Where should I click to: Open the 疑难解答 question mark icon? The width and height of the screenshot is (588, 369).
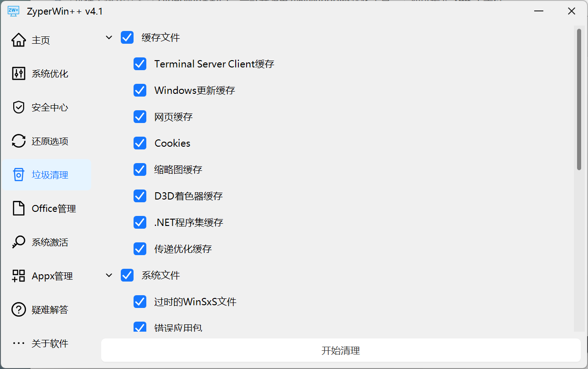(19, 310)
